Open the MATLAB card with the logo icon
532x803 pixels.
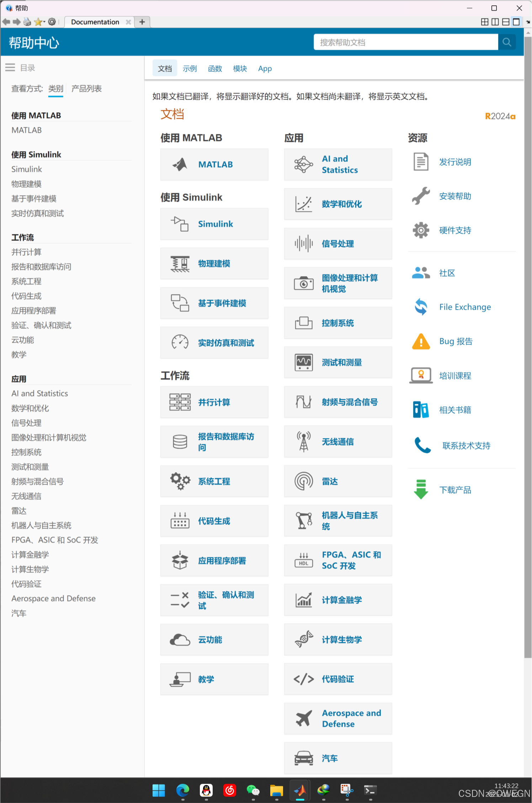point(180,164)
